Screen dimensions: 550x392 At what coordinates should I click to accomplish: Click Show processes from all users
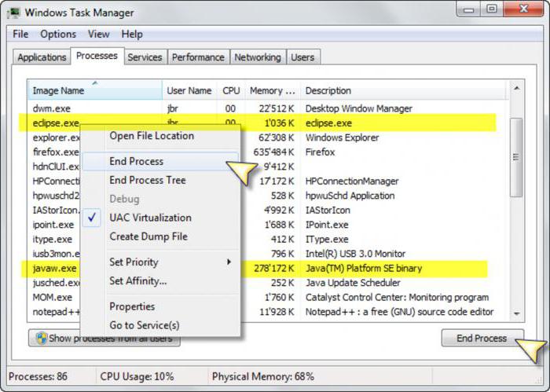pos(104,339)
